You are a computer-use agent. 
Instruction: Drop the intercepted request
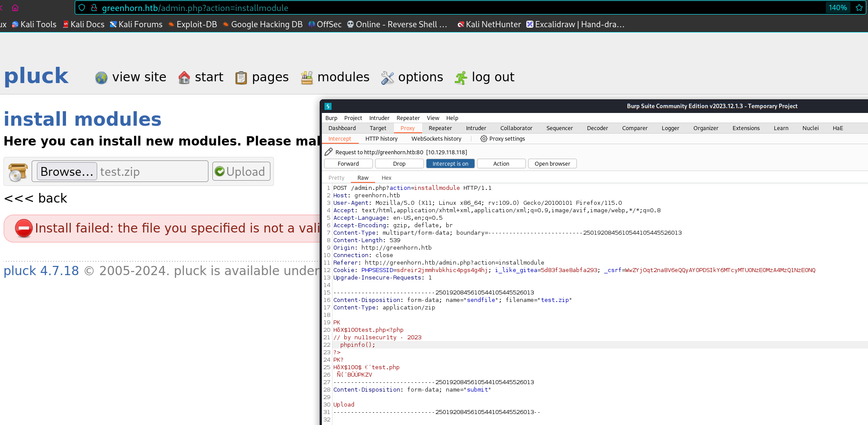(399, 163)
